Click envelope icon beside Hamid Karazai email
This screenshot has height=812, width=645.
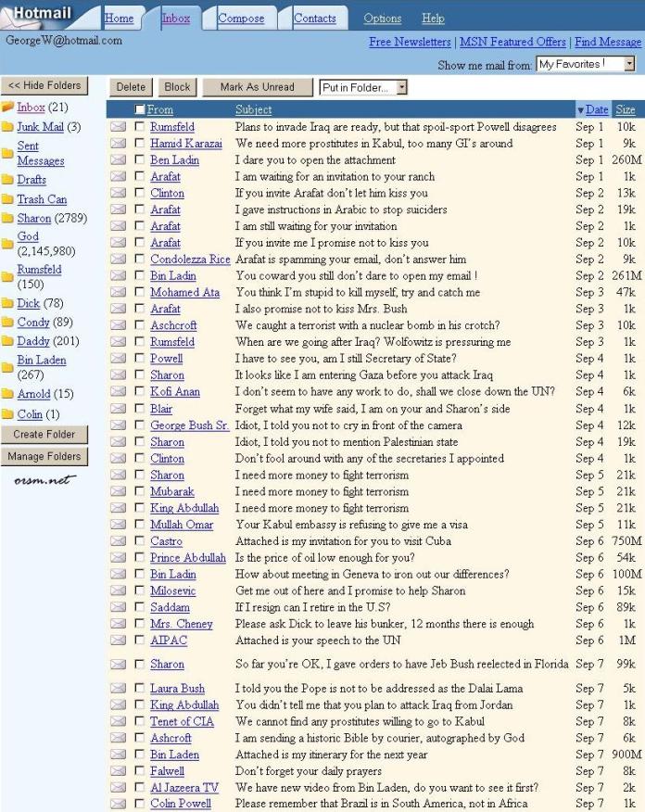tap(119, 143)
